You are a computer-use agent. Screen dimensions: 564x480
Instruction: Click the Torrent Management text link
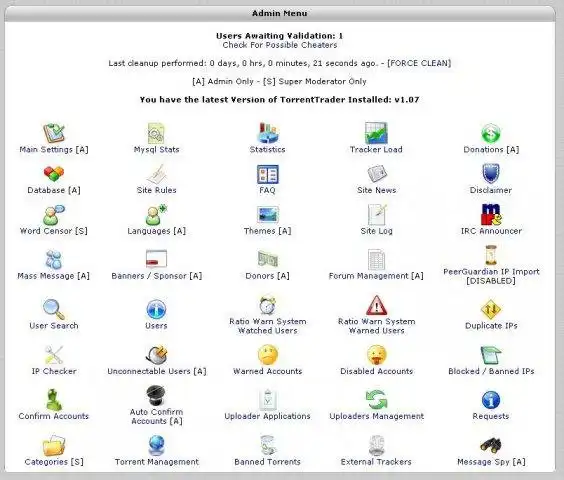[x=156, y=462]
